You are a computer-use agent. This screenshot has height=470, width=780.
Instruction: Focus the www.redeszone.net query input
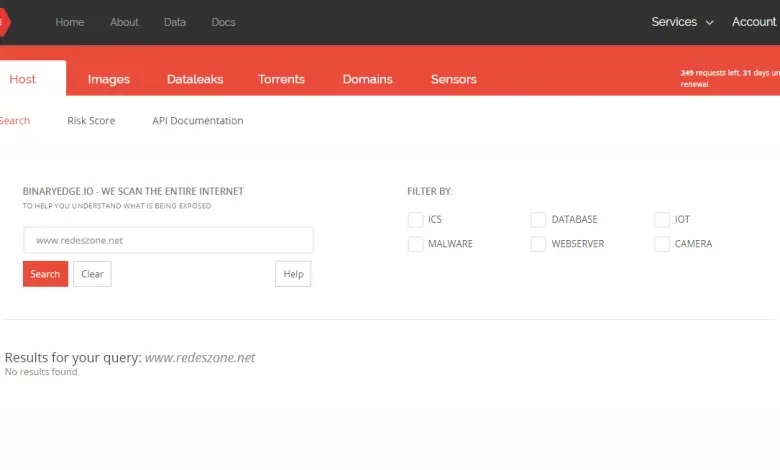(x=168, y=240)
